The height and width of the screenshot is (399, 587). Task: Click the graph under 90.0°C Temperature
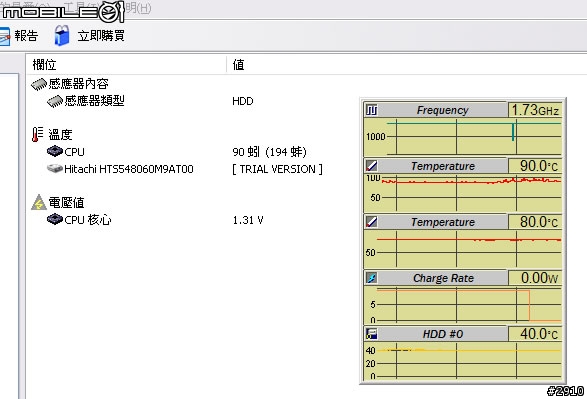463,193
